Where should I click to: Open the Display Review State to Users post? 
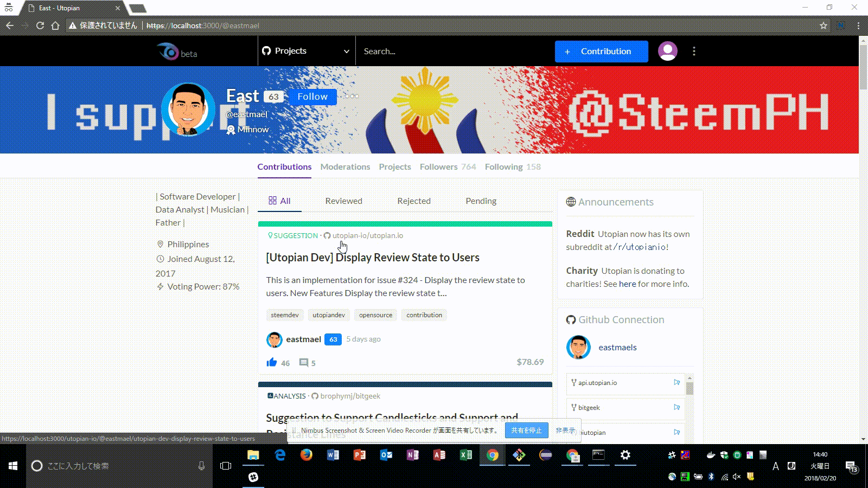[373, 258]
